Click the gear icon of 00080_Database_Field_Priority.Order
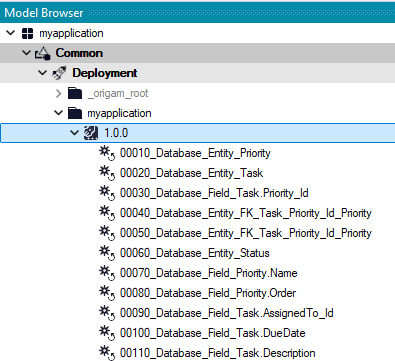This screenshot has width=395, height=361. coord(107,293)
